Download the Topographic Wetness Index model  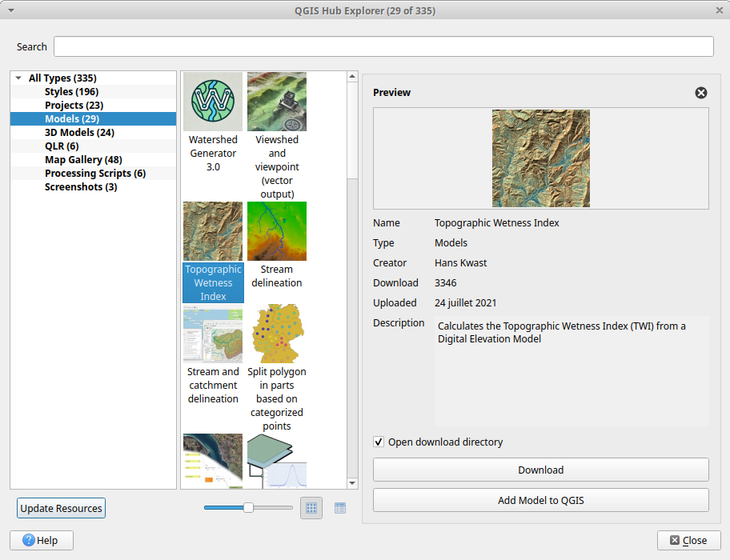click(x=541, y=470)
